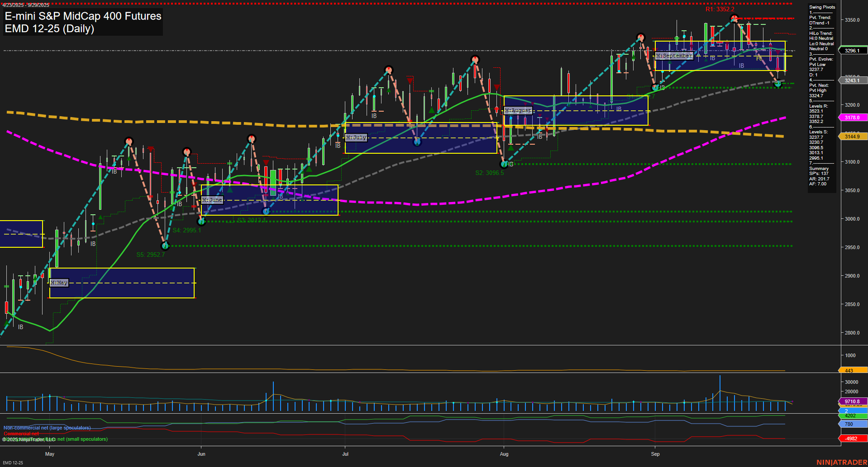Expand the M:September monthly range label
The width and height of the screenshot is (868, 467).
coord(674,56)
